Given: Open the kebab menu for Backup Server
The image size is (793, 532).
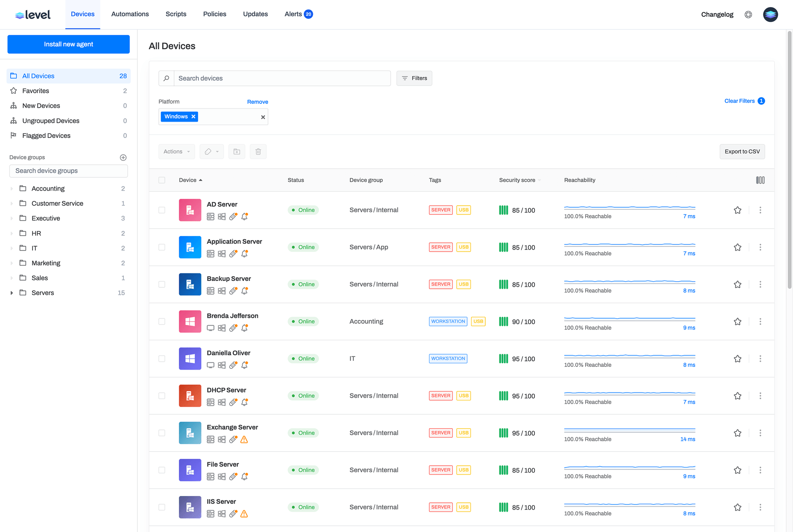Looking at the screenshot, I should click(760, 284).
